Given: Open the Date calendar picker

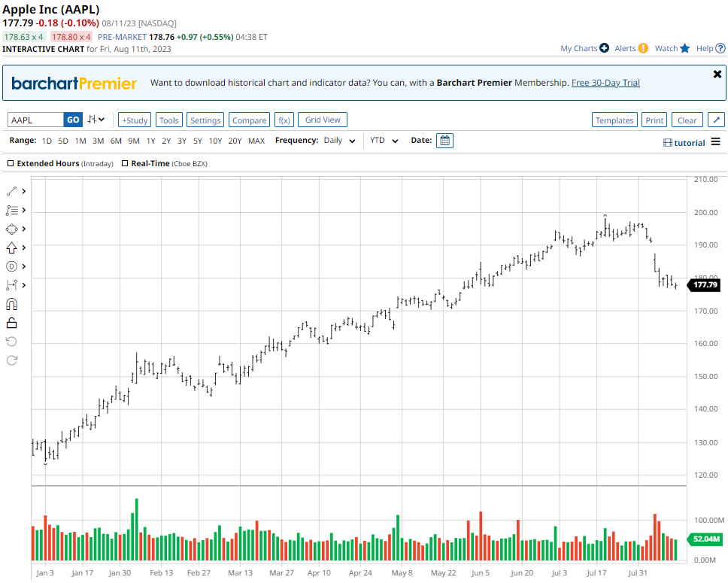Looking at the screenshot, I should pos(444,140).
